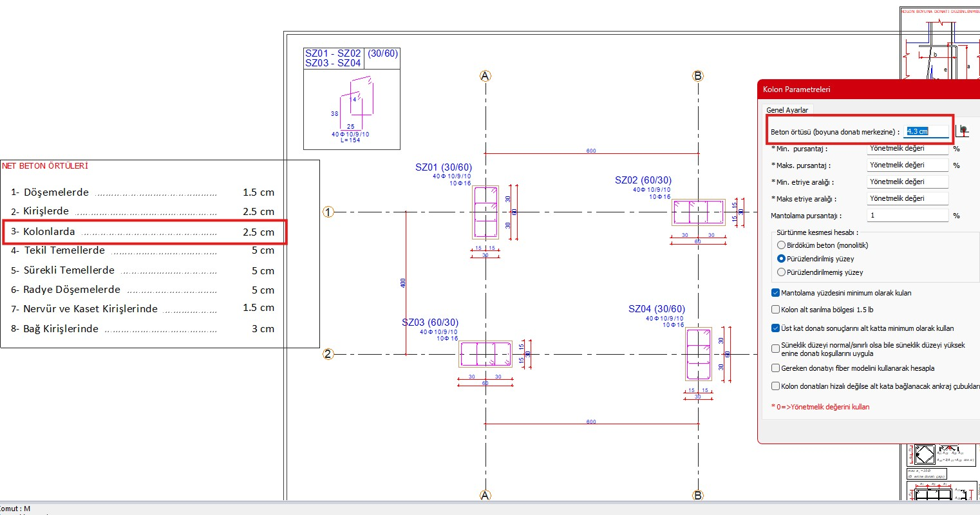This screenshot has width=980, height=515.
Task: Enable Kolon donatıları hizalı değilse anchorage checkbox
Action: (x=876, y=386)
